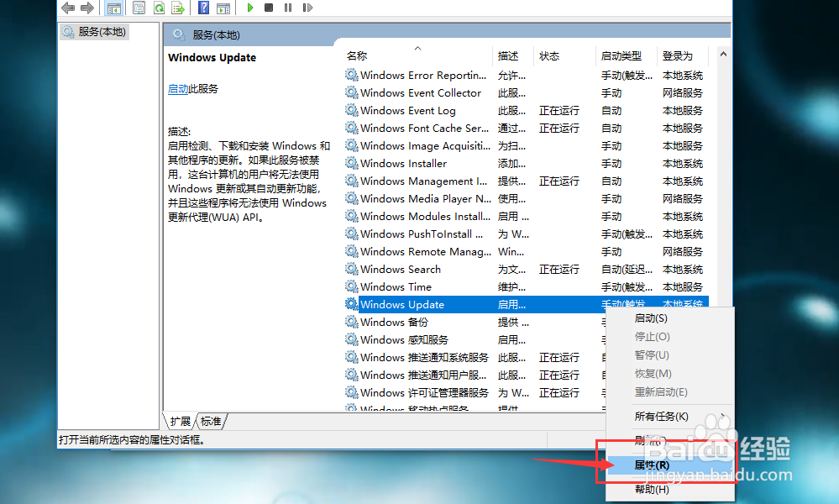Click the Stop Service square icon
The width and height of the screenshot is (839, 504).
pyautogui.click(x=269, y=8)
